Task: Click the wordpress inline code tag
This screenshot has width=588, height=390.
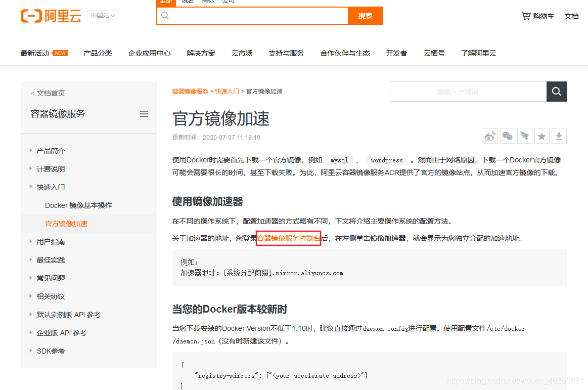Action: pyautogui.click(x=387, y=160)
